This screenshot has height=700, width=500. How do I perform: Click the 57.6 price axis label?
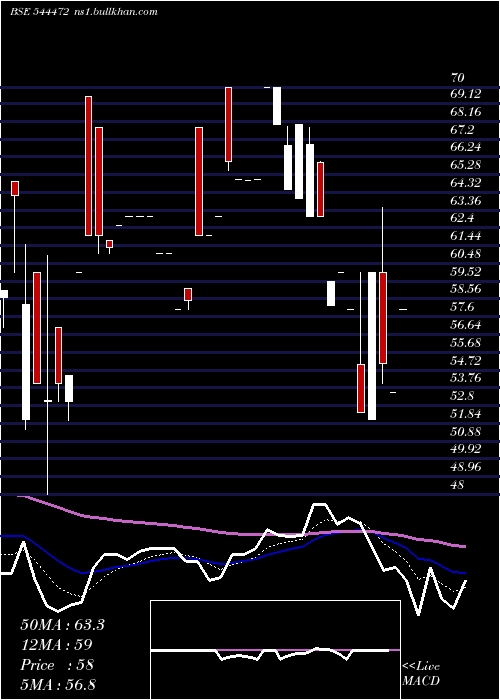462,307
